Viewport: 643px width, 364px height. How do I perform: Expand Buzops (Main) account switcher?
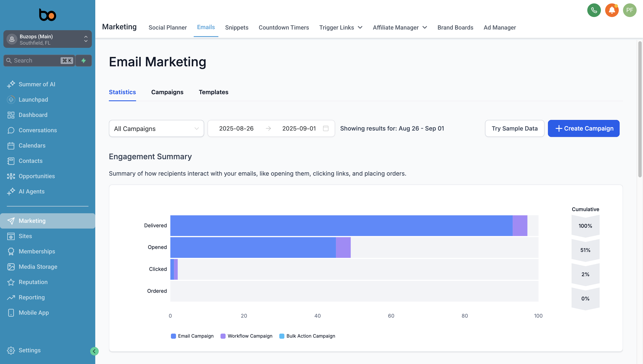point(47,39)
